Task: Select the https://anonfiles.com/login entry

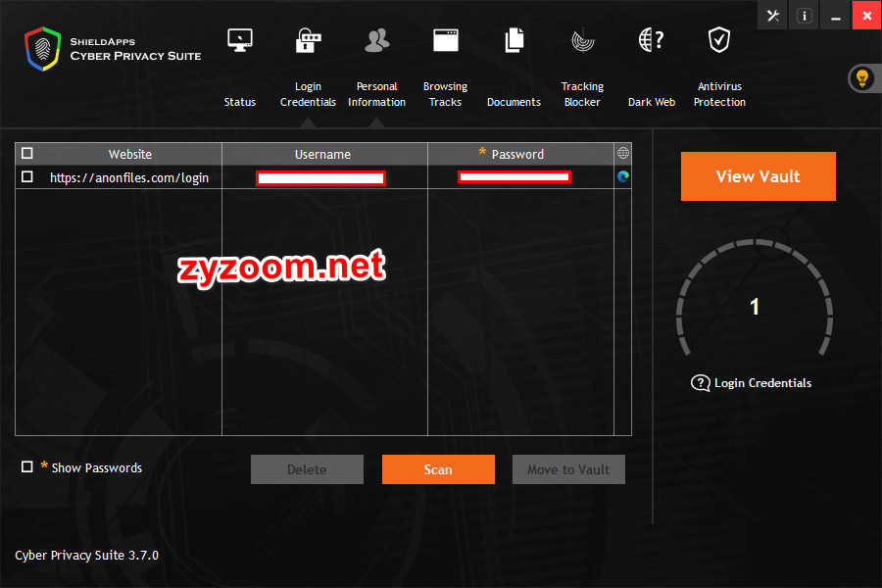Action: pos(129,177)
